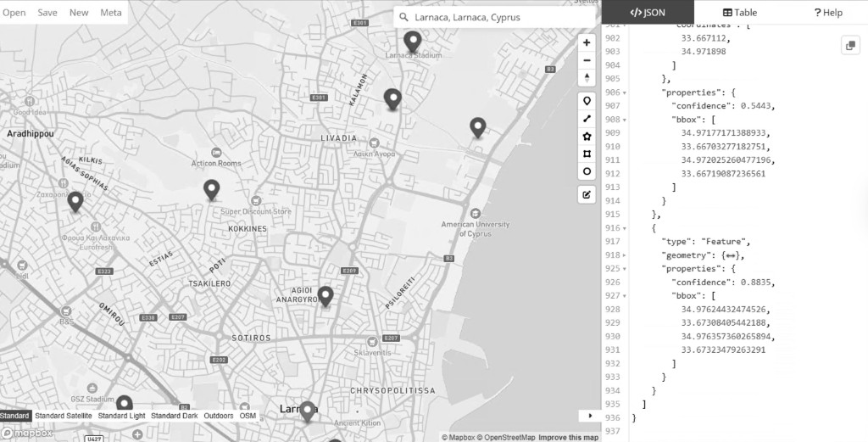
Task: Click the marker at Larnaca Stadium
Action: click(413, 42)
